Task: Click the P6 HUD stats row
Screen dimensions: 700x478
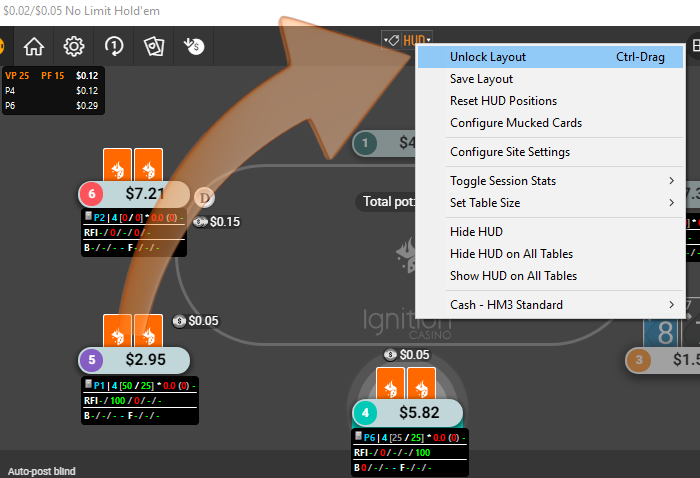Action: click(x=410, y=437)
